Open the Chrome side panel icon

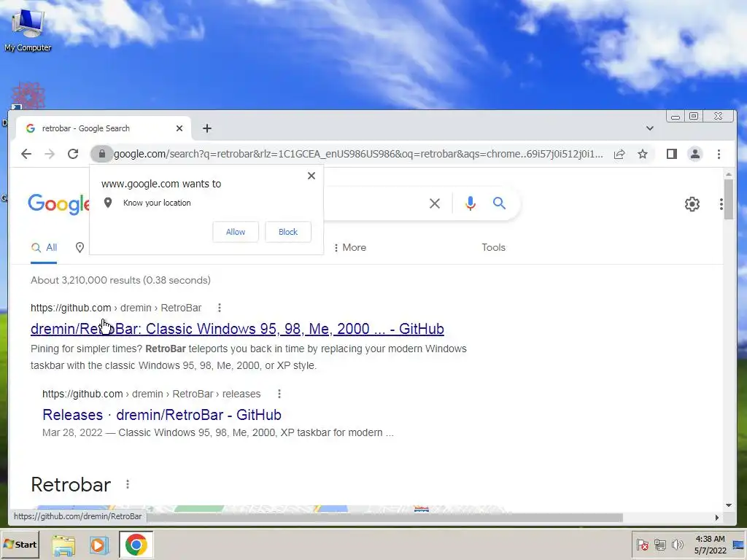pos(672,154)
